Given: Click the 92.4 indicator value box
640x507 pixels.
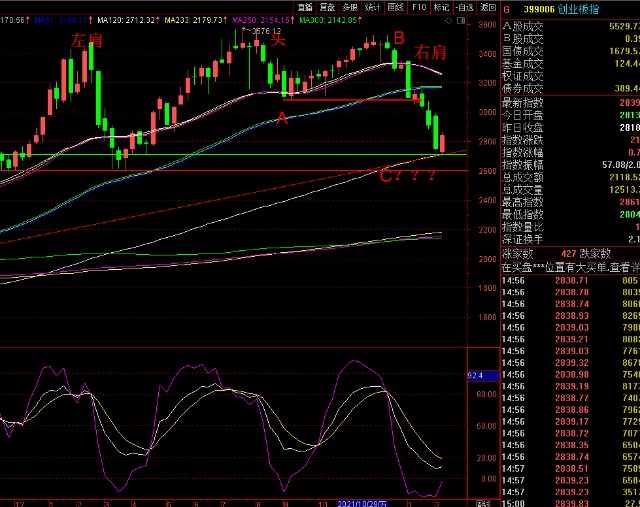Looking at the screenshot, I should coord(483,375).
